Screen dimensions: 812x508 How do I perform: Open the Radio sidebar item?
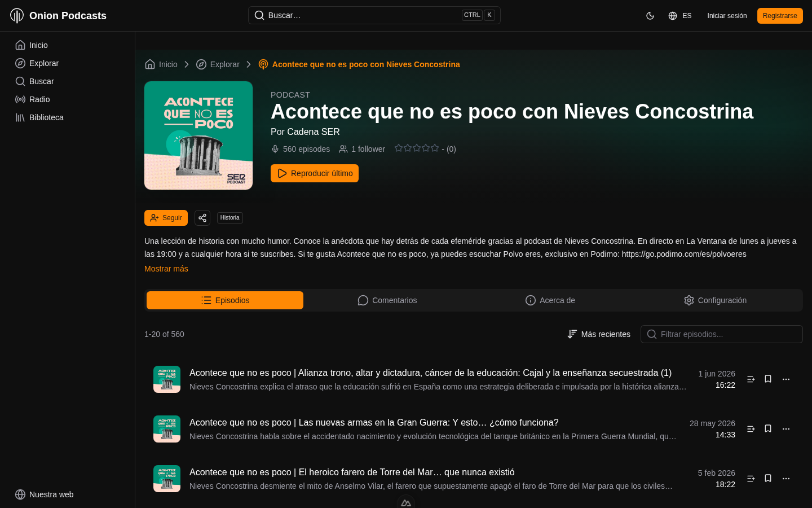(68, 99)
